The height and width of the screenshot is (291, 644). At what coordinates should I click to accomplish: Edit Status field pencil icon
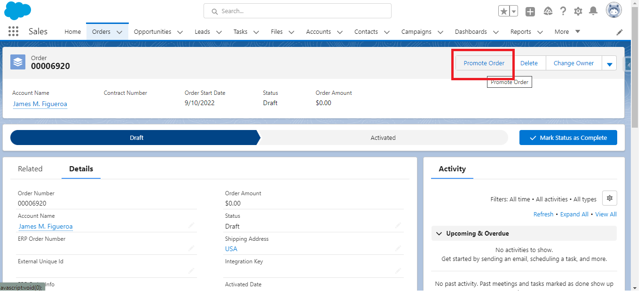[398, 226]
